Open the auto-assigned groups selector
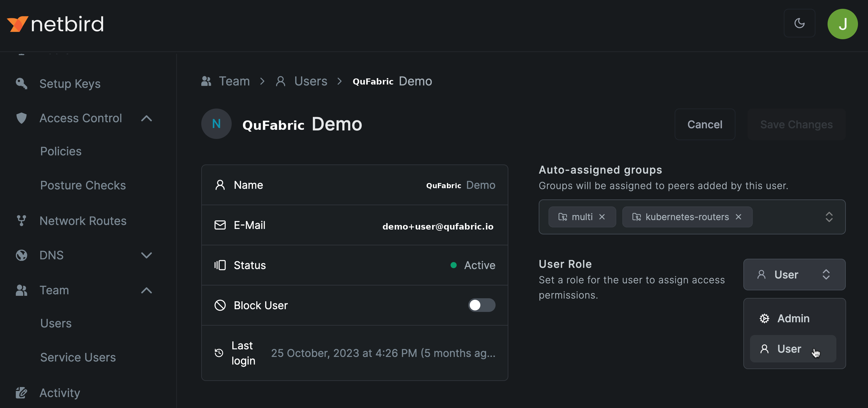The width and height of the screenshot is (868, 408). pos(828,217)
